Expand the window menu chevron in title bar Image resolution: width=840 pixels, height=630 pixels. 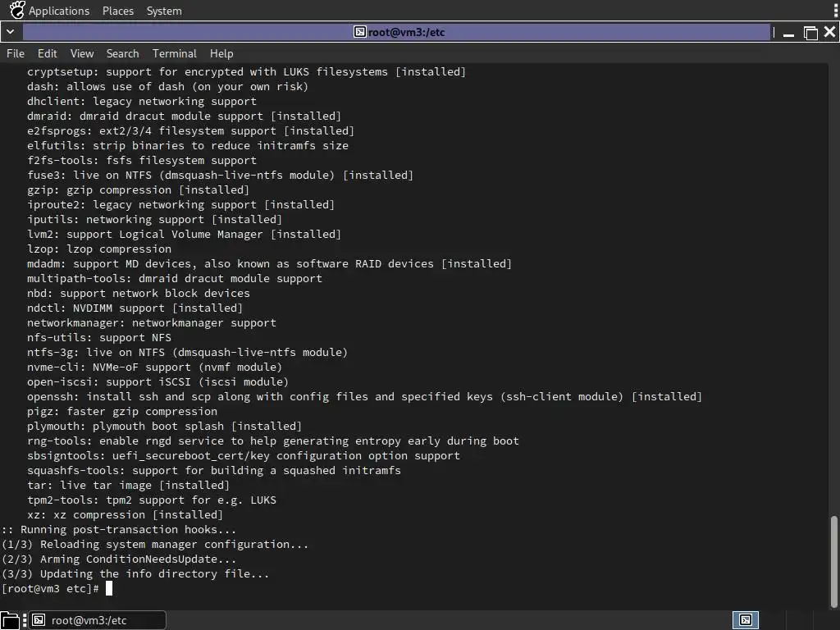tap(10, 32)
